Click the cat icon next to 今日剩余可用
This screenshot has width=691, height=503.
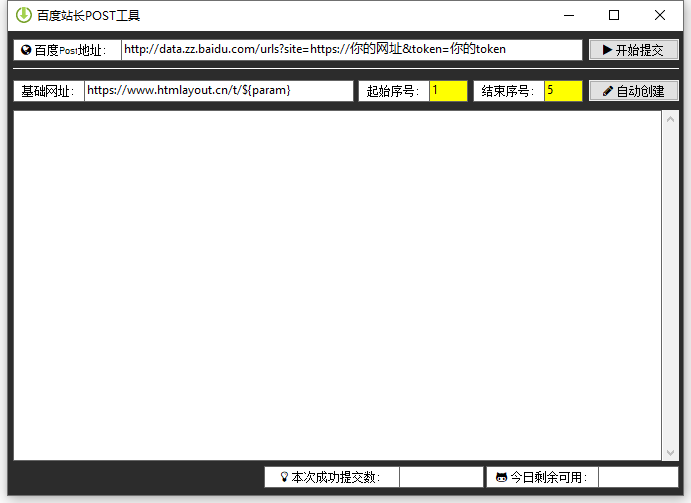click(502, 477)
